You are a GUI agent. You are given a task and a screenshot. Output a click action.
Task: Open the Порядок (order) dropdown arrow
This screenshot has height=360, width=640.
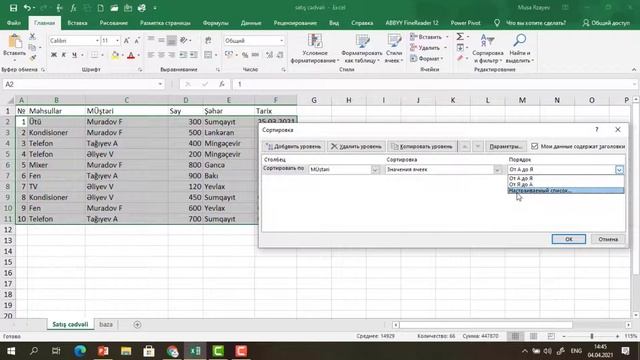(619, 169)
